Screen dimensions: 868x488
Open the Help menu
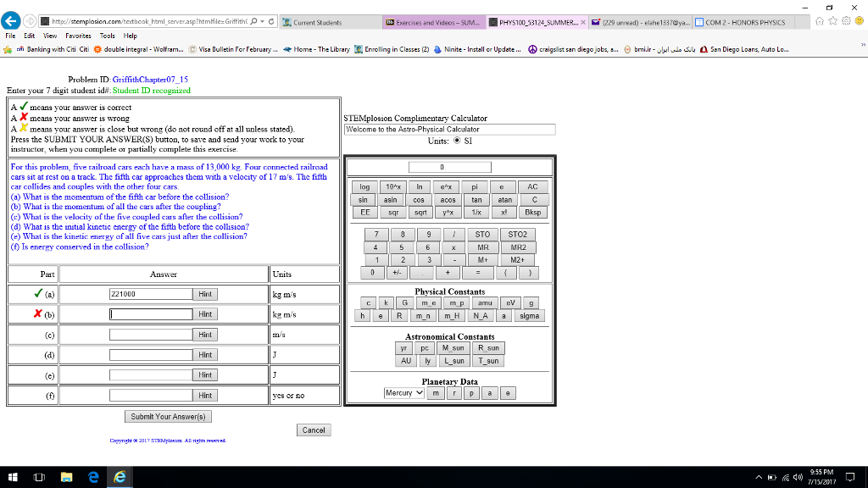coord(130,36)
